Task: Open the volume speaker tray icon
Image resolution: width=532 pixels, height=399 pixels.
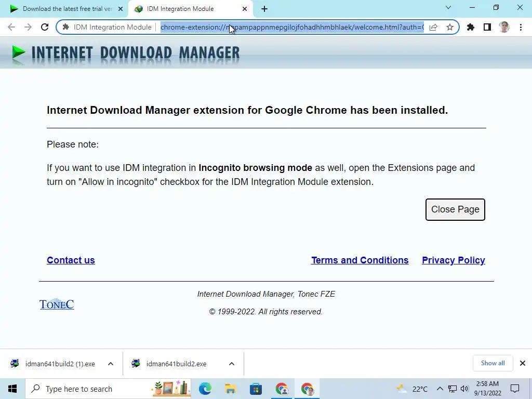Action: pos(464,389)
